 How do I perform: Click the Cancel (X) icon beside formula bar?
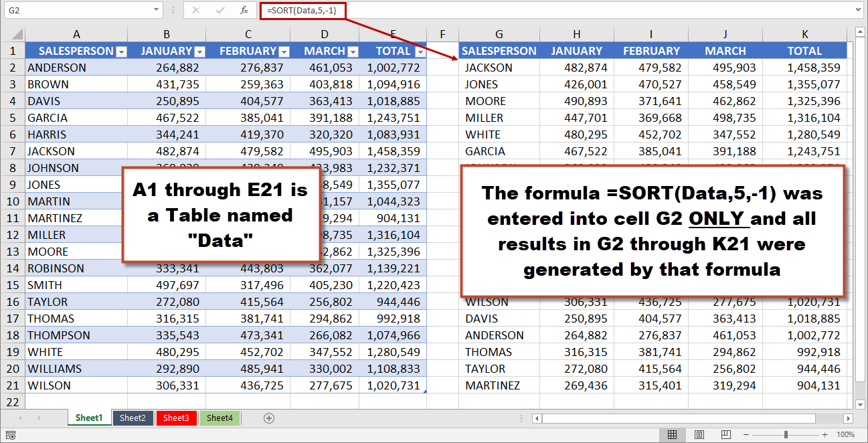click(195, 10)
